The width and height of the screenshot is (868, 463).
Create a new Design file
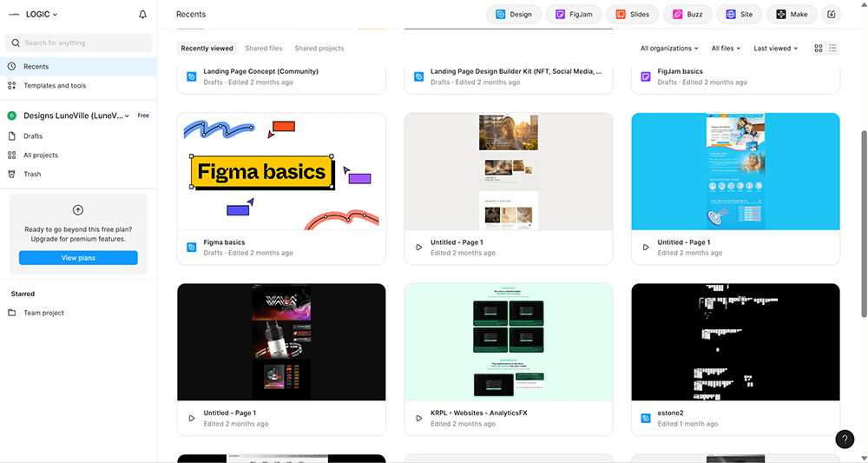(514, 15)
